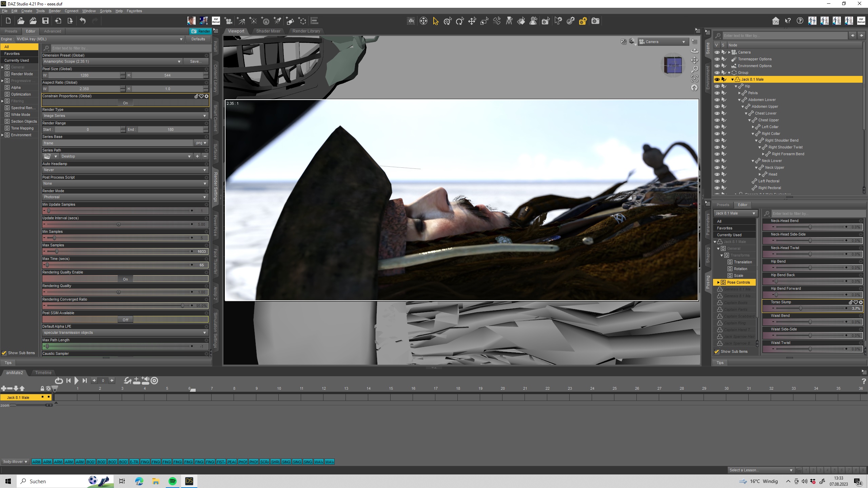Open the Camera view selector dropdown
Screen dimensions: 868x488
click(x=664, y=42)
